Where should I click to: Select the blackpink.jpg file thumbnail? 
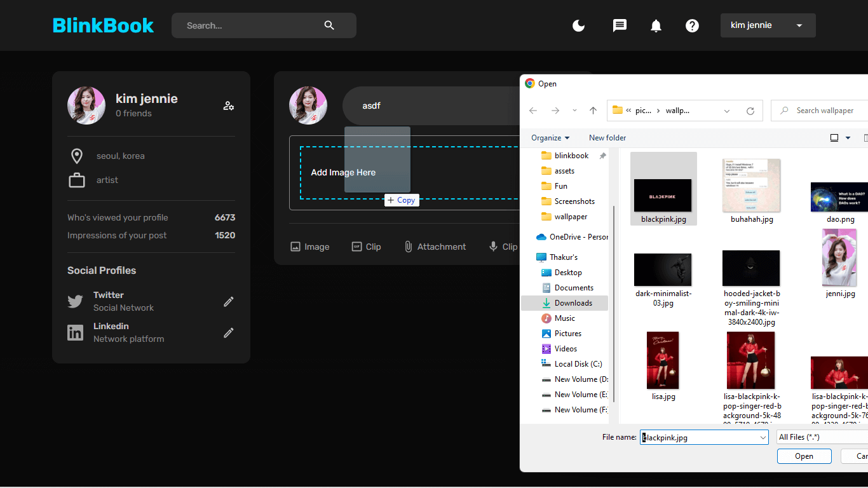coord(663,189)
